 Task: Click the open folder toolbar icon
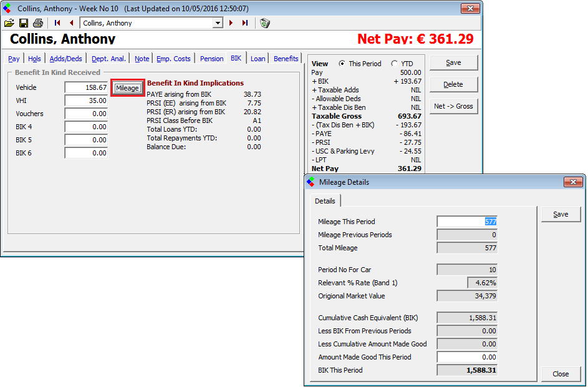[x=9, y=23]
